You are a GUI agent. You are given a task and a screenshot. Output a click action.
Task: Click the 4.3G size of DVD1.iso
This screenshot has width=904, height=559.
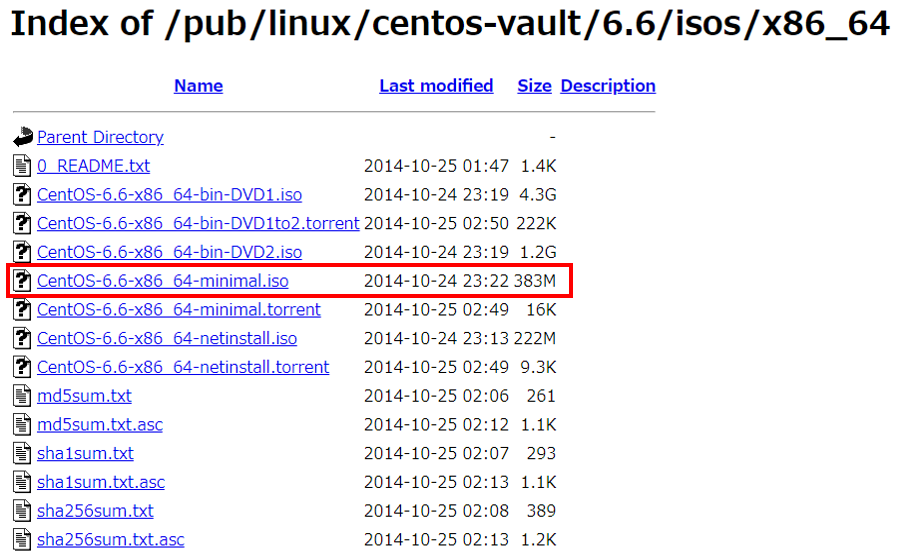click(538, 195)
